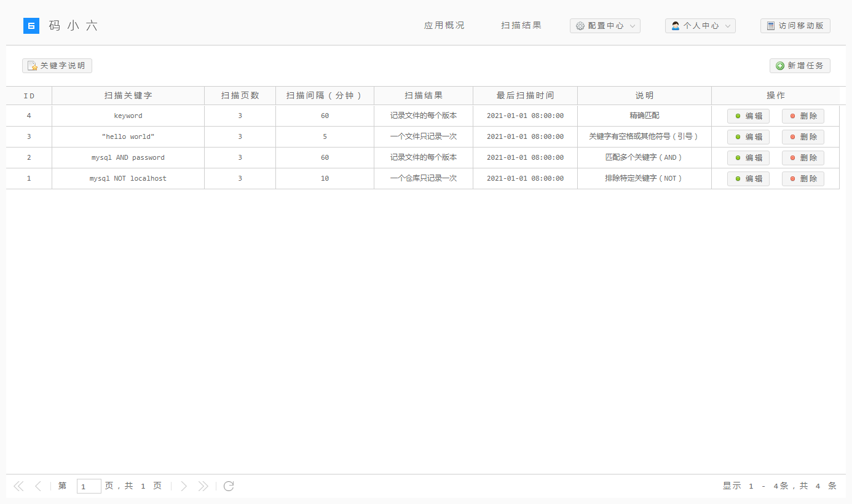Click the 码小六 site title text
The image size is (852, 504).
point(74,26)
